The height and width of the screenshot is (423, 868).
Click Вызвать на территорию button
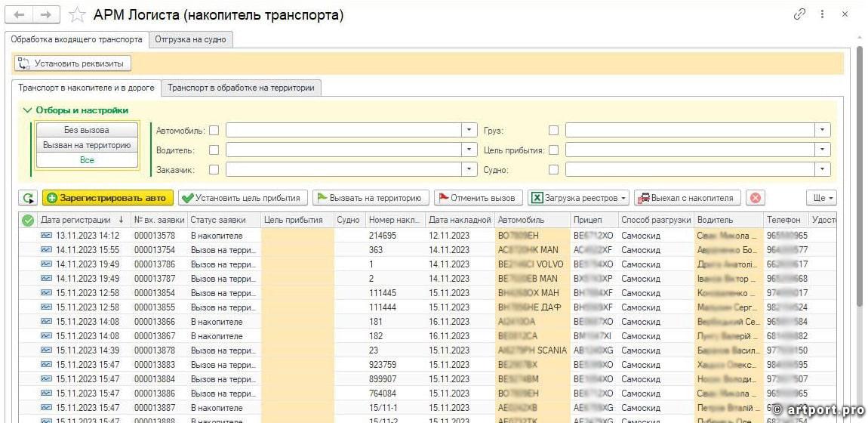[371, 198]
